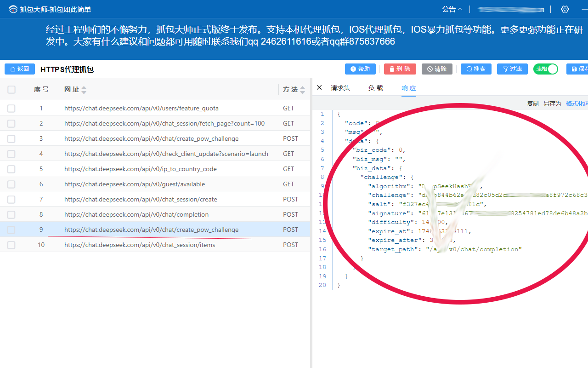Expand the 公告 announcement dropdown
Image resolution: width=588 pixels, height=368 pixels.
(x=452, y=9)
